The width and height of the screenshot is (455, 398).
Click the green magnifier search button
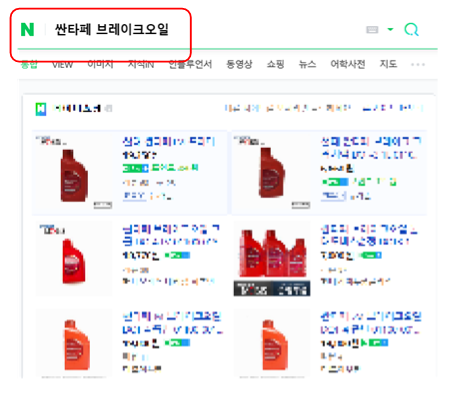click(x=411, y=29)
